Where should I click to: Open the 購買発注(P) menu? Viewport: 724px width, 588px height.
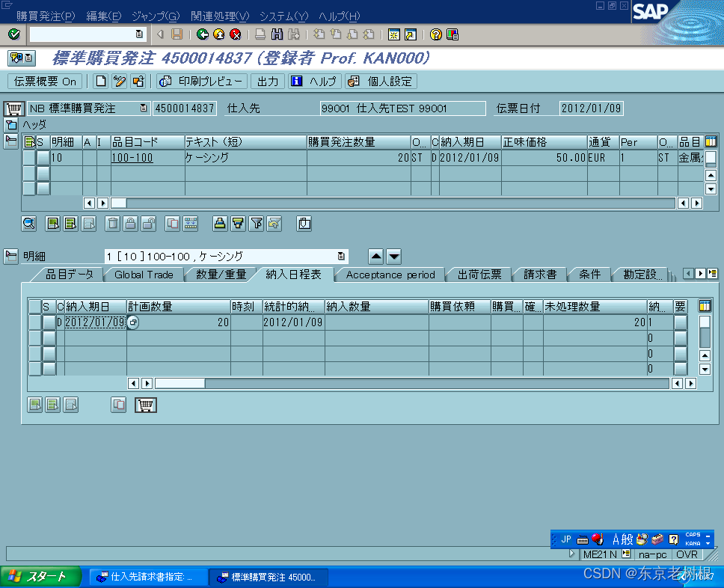click(x=46, y=16)
